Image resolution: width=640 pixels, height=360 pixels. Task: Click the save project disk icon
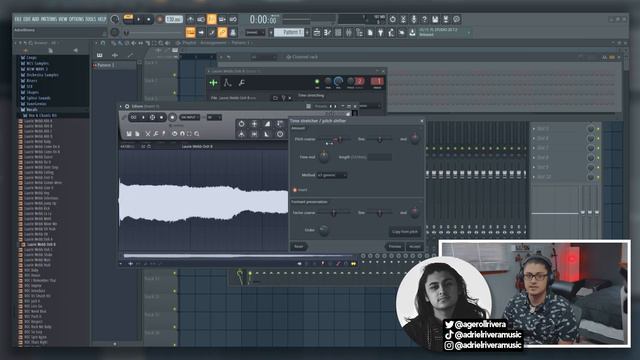click(435, 19)
